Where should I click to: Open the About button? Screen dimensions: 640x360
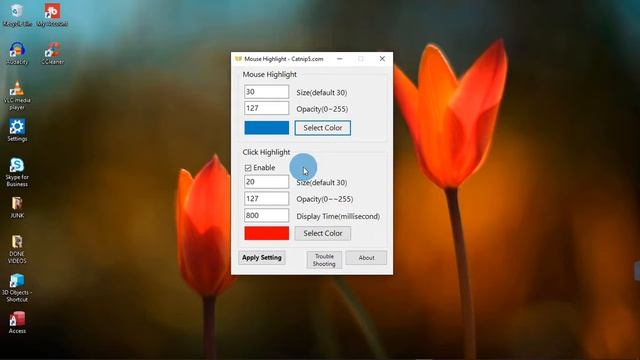[x=366, y=258]
